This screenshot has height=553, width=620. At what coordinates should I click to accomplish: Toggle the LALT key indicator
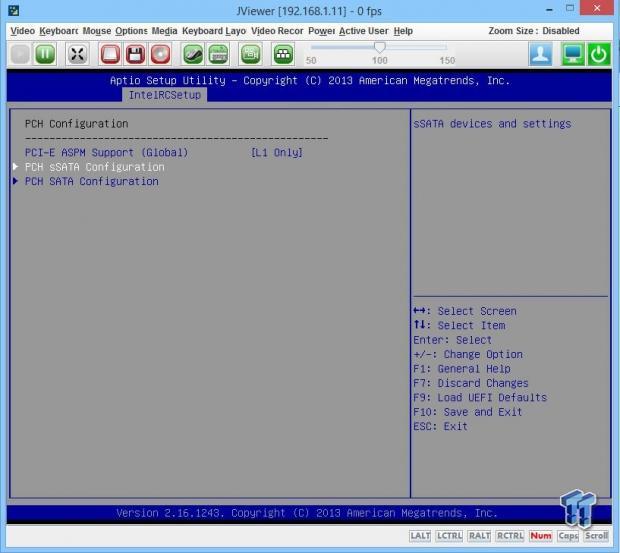coord(420,536)
